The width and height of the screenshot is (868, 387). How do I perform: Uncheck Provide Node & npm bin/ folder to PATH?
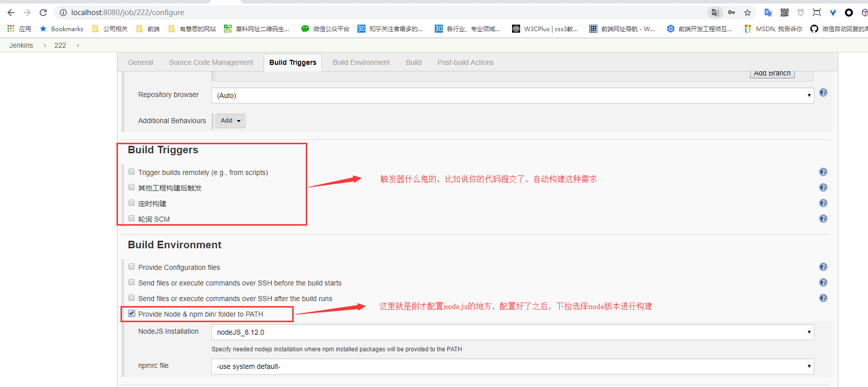tap(132, 313)
